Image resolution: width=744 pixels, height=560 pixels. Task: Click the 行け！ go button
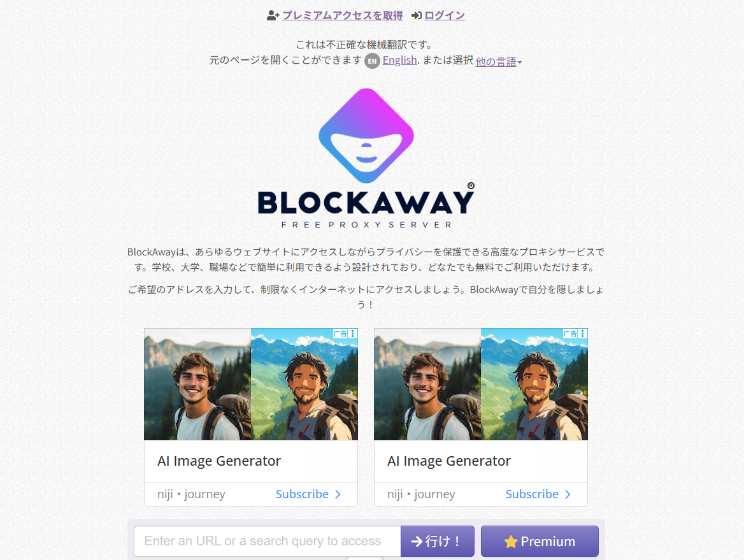pyautogui.click(x=438, y=541)
